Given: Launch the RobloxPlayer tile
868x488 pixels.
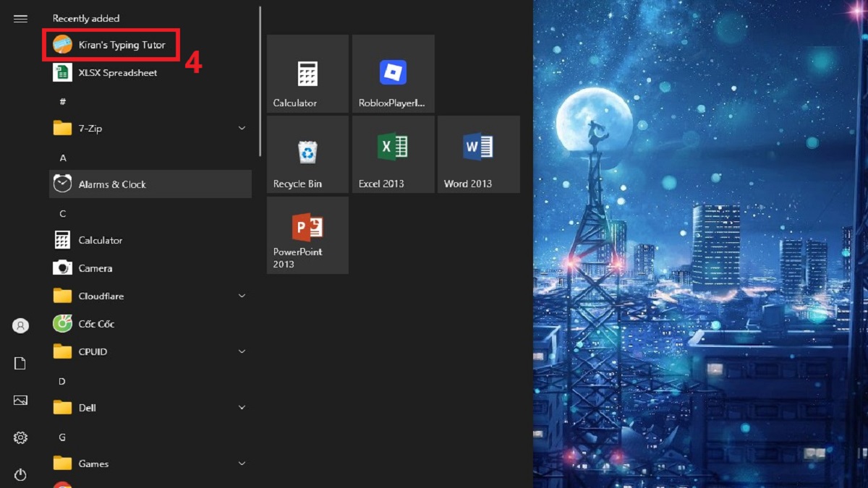Looking at the screenshot, I should [393, 74].
